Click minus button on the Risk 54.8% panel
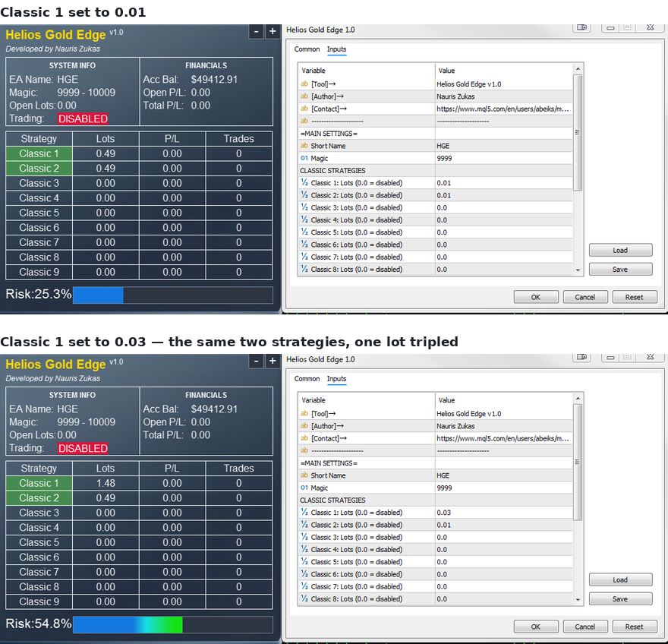The width and height of the screenshot is (668, 644). pyautogui.click(x=256, y=361)
